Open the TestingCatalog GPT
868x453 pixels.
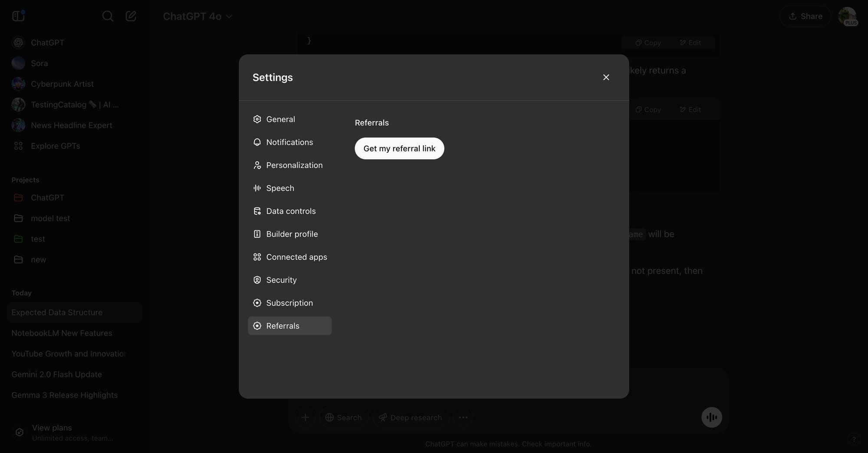click(75, 105)
